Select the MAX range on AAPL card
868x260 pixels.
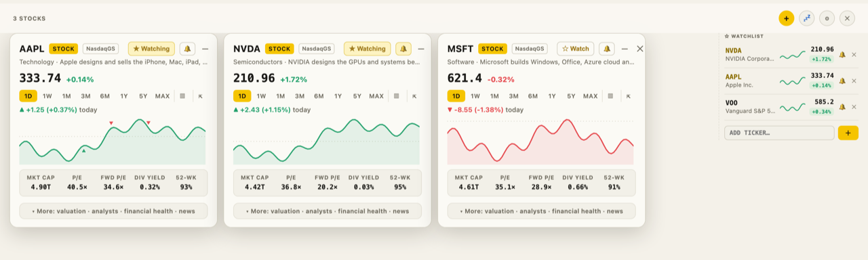pyautogui.click(x=162, y=96)
